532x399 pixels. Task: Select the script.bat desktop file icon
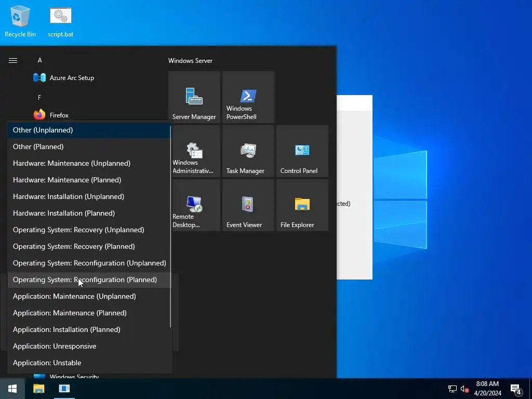60,21
